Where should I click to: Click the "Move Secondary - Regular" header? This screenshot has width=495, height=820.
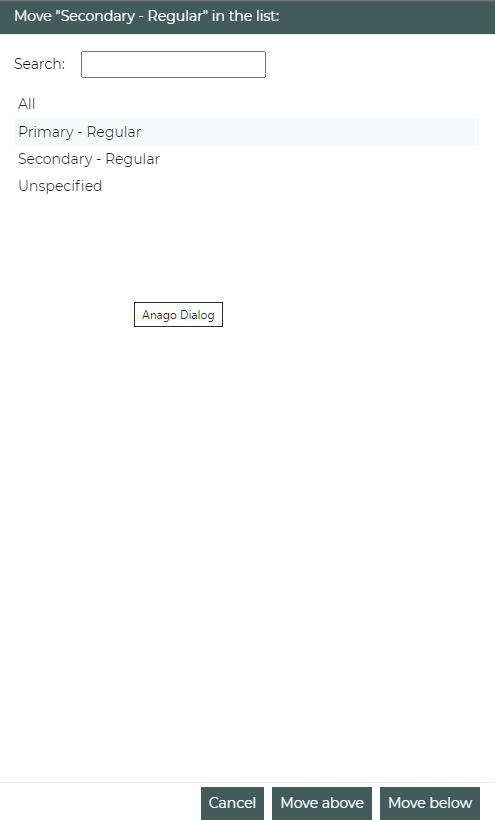(x=146, y=16)
